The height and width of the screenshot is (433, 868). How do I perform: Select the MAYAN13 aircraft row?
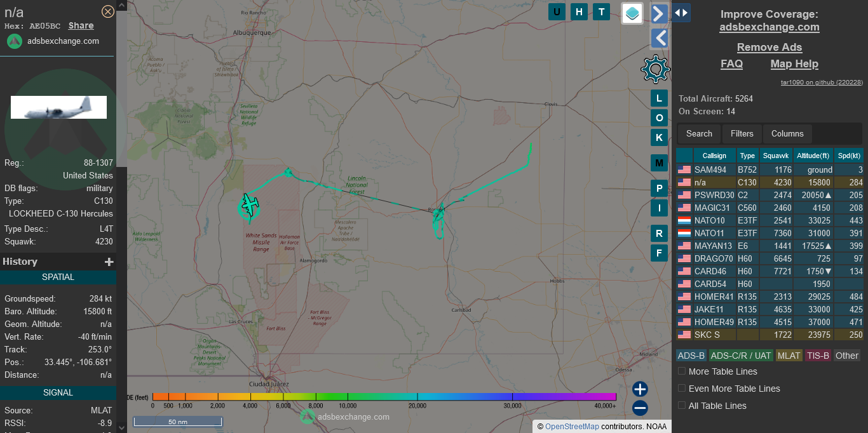point(770,246)
